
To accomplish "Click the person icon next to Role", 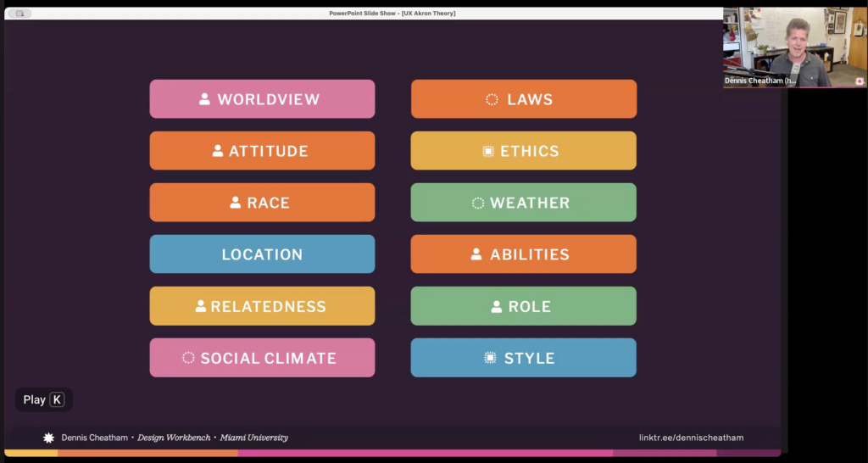I will click(x=497, y=306).
